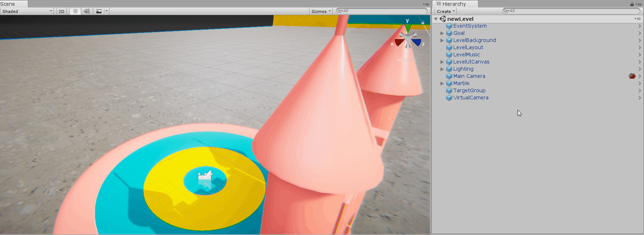Open the Shaded draw mode dropdown
Viewport: 644px width, 235px height.
(x=27, y=11)
